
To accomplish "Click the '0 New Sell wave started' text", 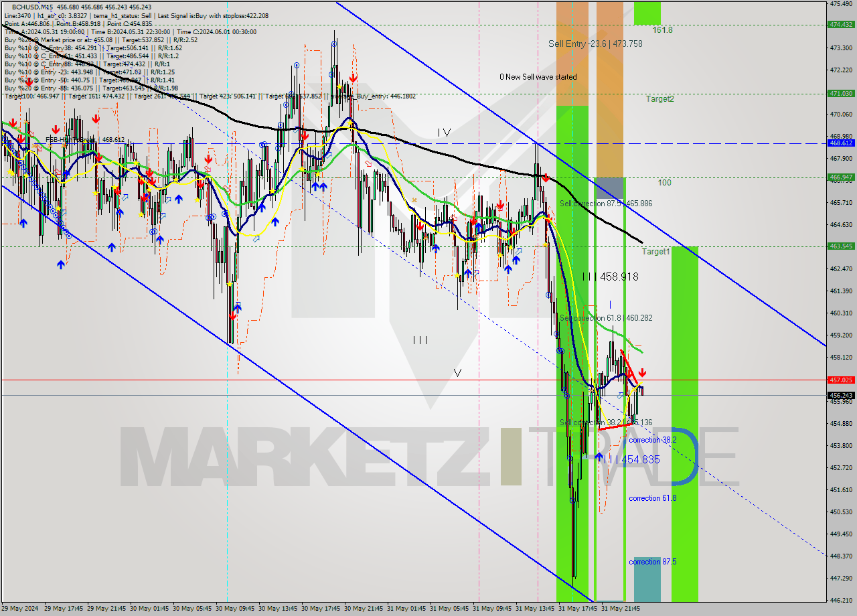I will [538, 77].
